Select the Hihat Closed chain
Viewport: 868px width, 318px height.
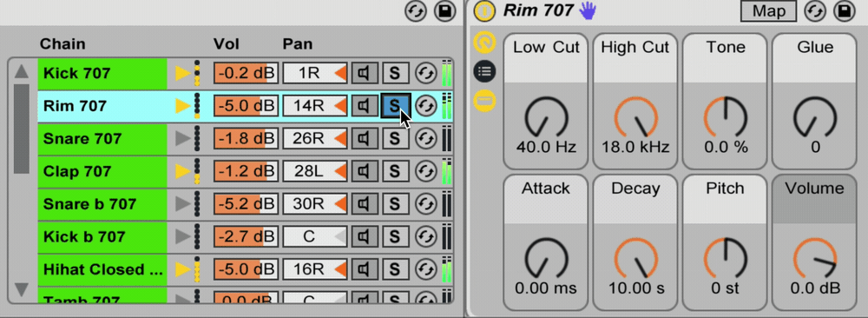(x=102, y=269)
